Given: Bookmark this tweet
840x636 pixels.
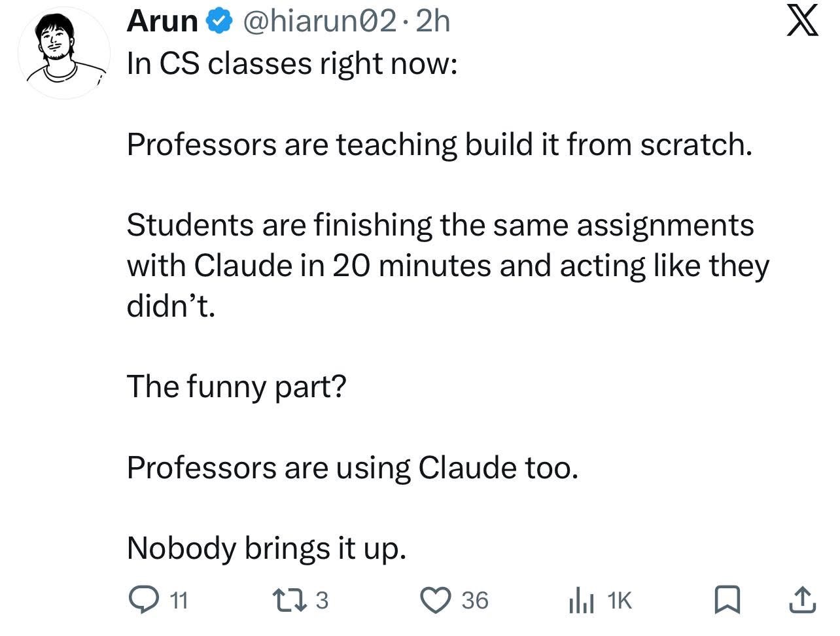Looking at the screenshot, I should coord(725,599).
